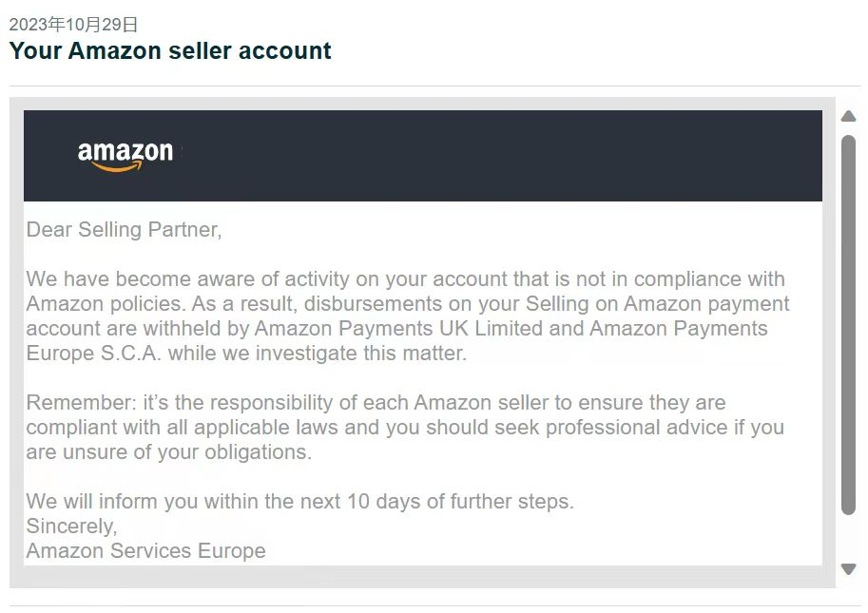
Task: Click the scroll up arrow
Action: [x=849, y=116]
